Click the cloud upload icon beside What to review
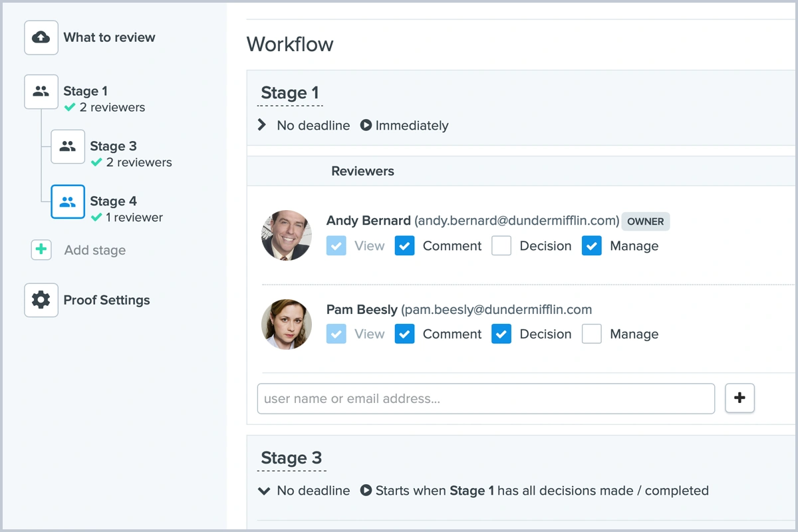Viewport: 798px width, 532px height. pos(41,38)
